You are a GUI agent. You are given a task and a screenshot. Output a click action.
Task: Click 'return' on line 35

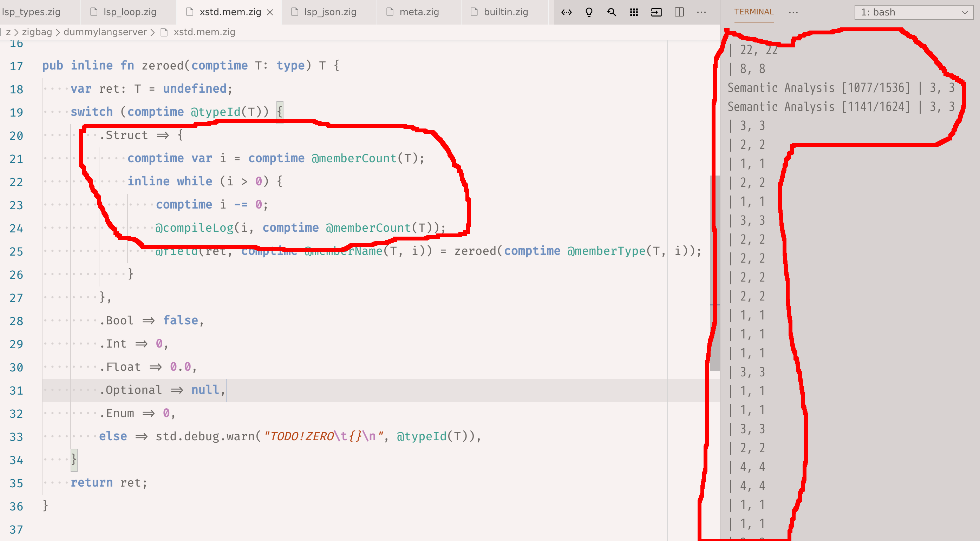pos(92,483)
